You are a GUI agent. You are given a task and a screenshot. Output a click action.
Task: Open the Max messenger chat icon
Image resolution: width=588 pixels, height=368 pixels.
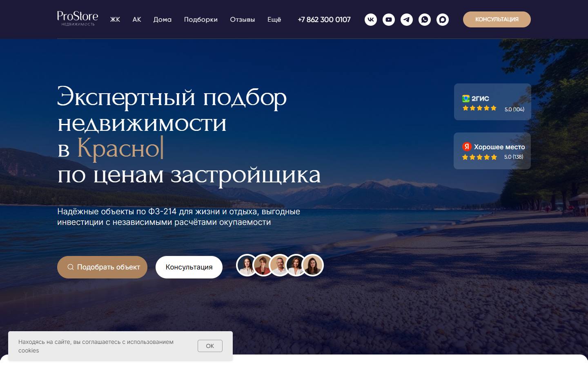pyautogui.click(x=443, y=20)
